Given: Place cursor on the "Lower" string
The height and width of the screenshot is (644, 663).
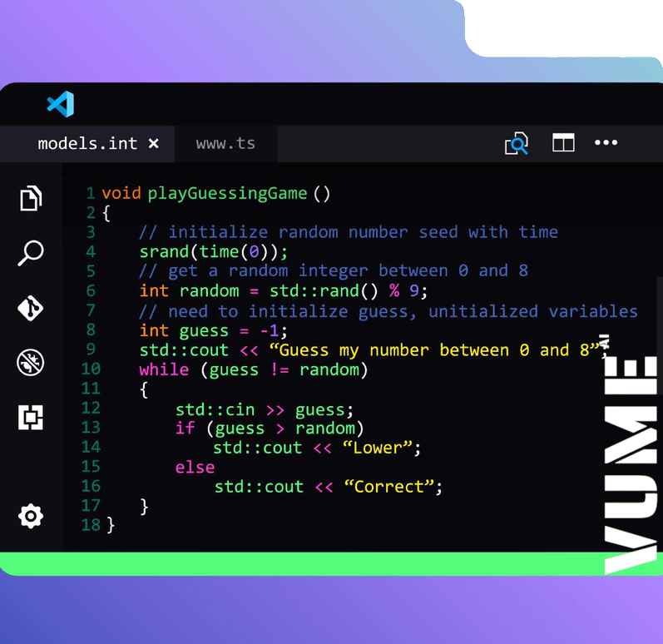Looking at the screenshot, I should (x=377, y=448).
